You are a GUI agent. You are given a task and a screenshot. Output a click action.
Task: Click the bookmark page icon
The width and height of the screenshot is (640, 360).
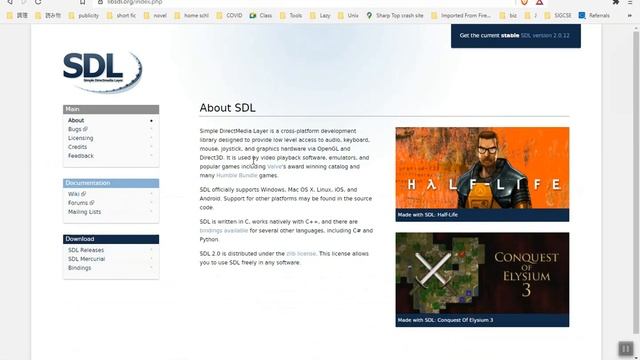(x=82, y=2)
